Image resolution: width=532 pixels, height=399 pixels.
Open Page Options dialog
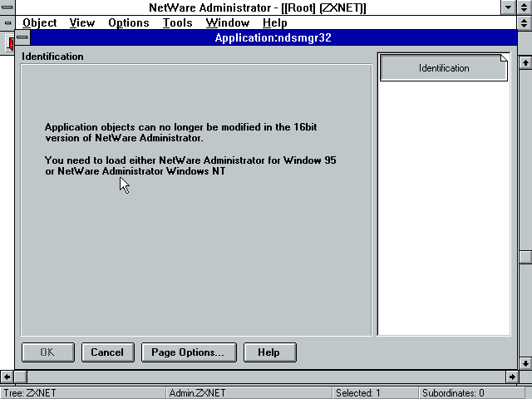tap(189, 352)
